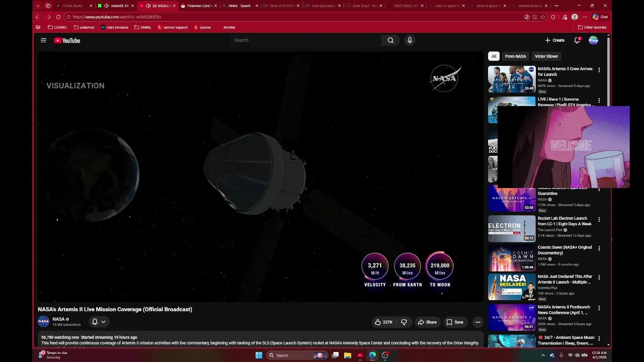
Task: Open the CASINO bookmarks folder
Action: point(57,27)
